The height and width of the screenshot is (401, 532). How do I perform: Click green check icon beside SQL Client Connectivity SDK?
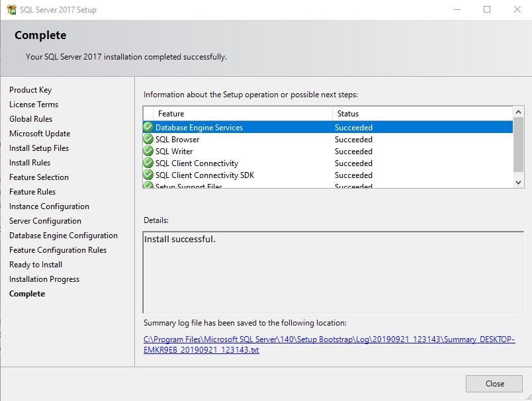click(148, 175)
